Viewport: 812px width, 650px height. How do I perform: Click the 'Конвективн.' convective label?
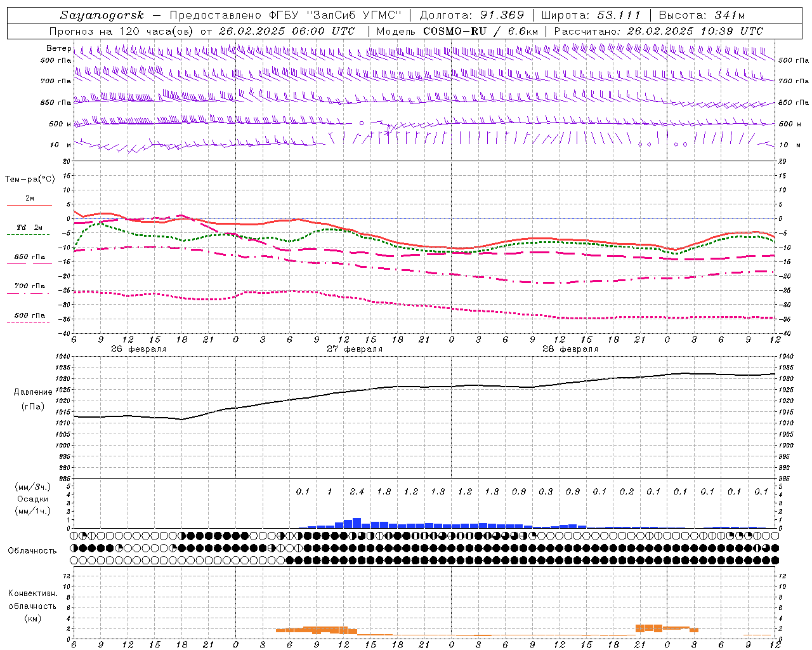(32, 594)
